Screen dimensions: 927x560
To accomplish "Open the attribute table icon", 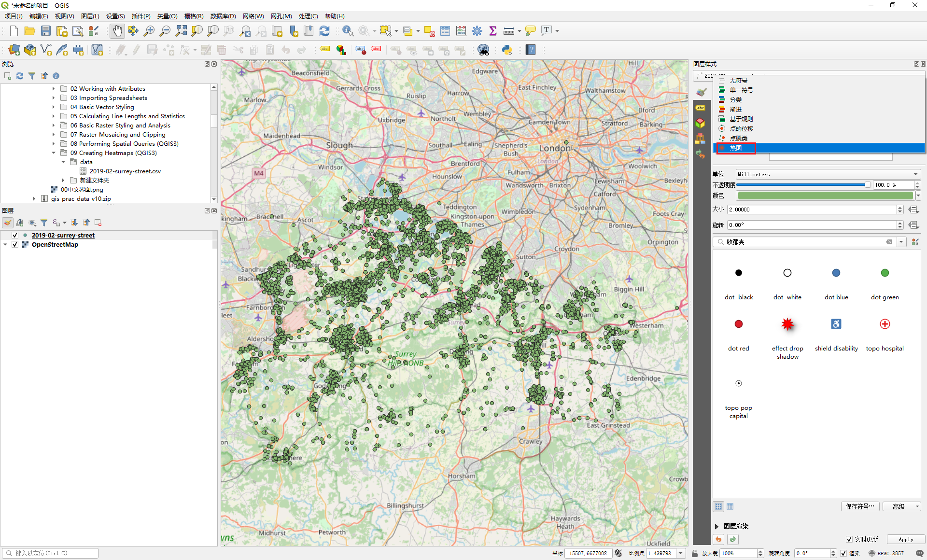I will click(x=445, y=31).
